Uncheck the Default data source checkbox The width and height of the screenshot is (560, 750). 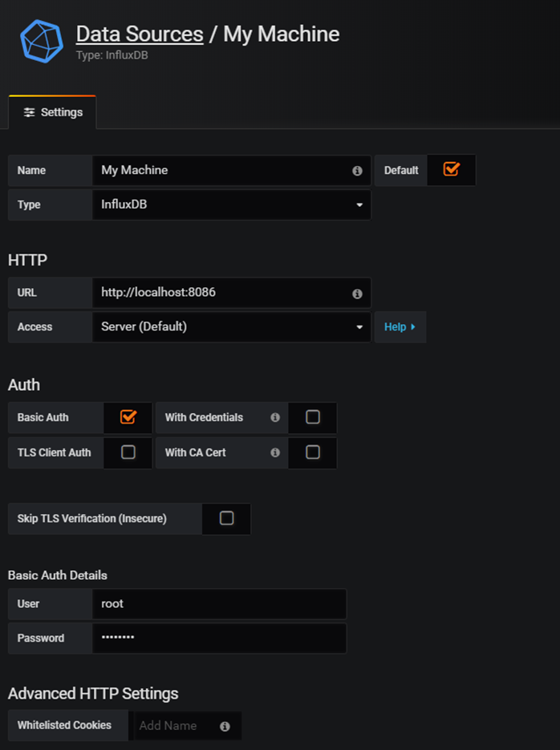451,169
